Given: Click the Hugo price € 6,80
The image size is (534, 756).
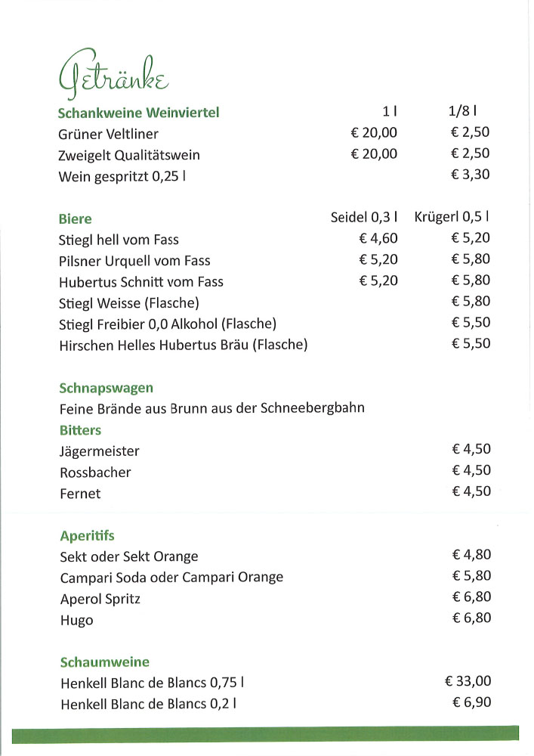Looking at the screenshot, I should click(x=471, y=618).
